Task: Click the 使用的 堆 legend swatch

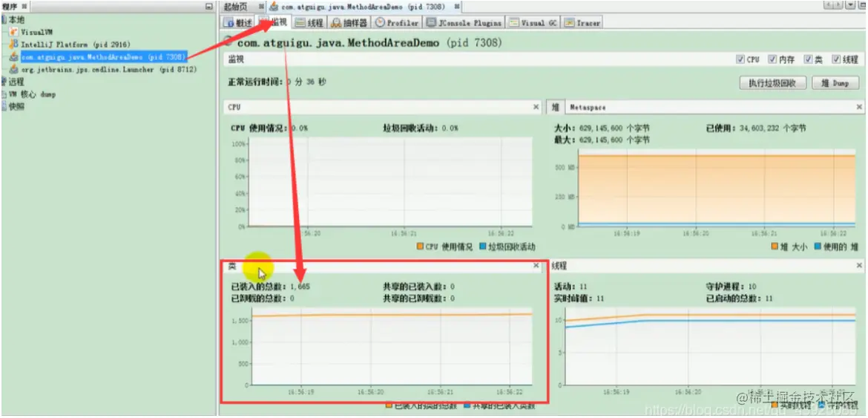Action: [818, 246]
